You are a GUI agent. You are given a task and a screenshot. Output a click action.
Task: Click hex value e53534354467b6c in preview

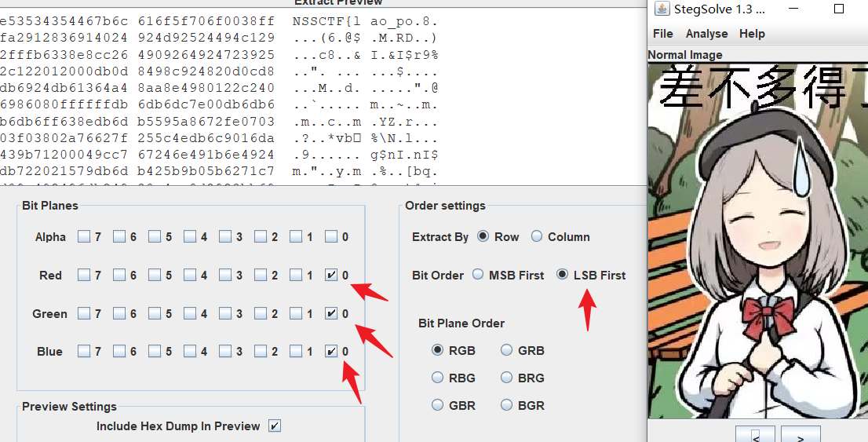click(64, 22)
